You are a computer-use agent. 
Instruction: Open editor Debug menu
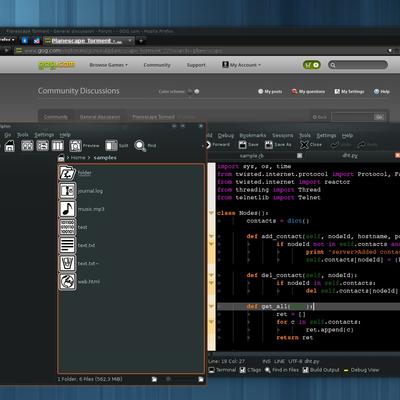click(226, 135)
